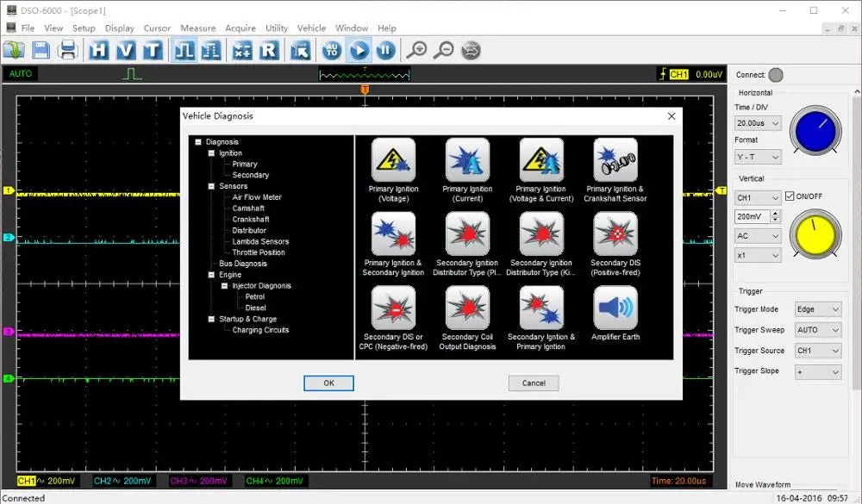Cancel the Vehicle Diagnosis dialog
Screen dimensions: 862x504
[534, 383]
